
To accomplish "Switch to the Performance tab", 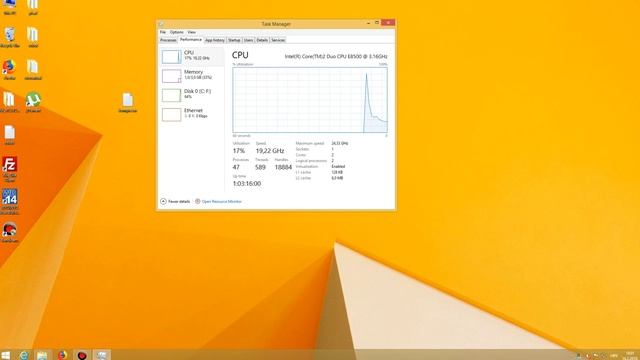I will coord(191,40).
